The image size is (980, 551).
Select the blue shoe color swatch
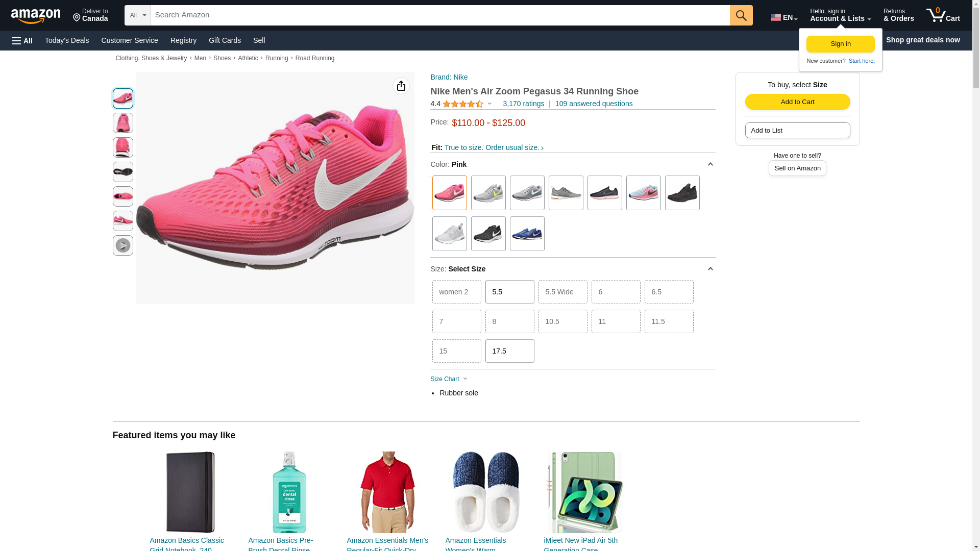point(527,234)
